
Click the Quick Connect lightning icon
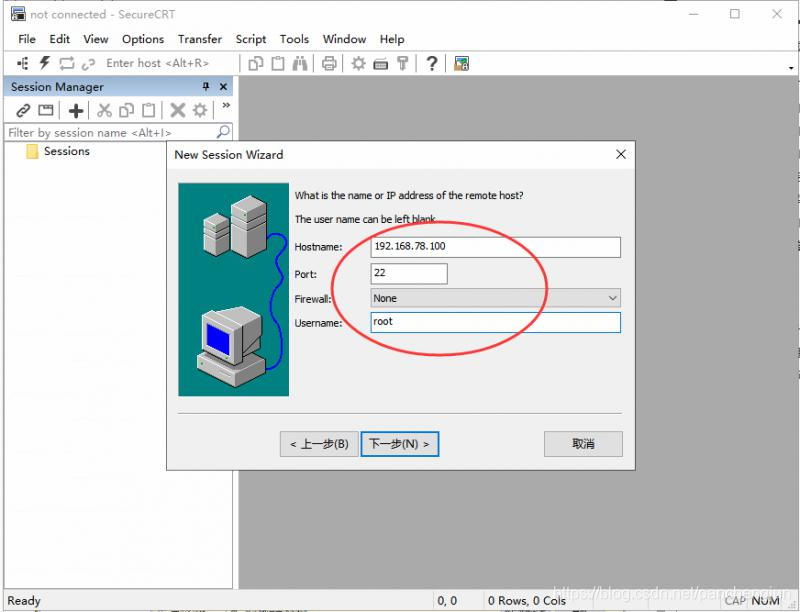44,63
